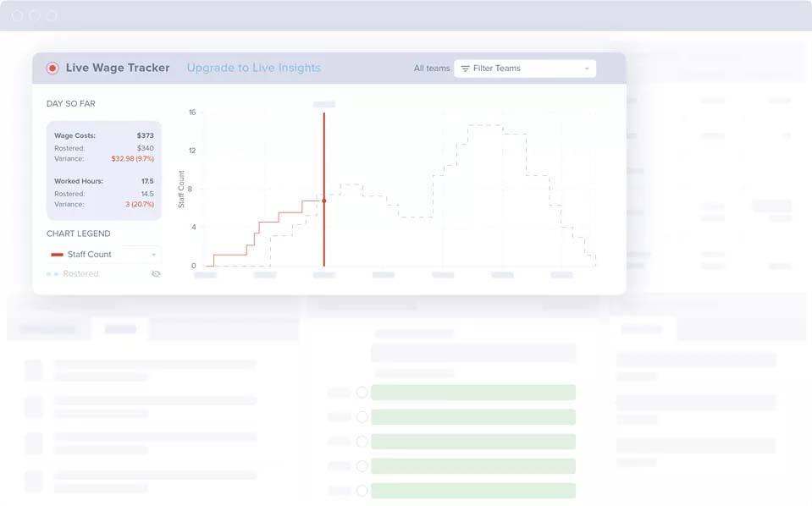Toggle the eye icon to hide the Rostered line

coord(156,273)
